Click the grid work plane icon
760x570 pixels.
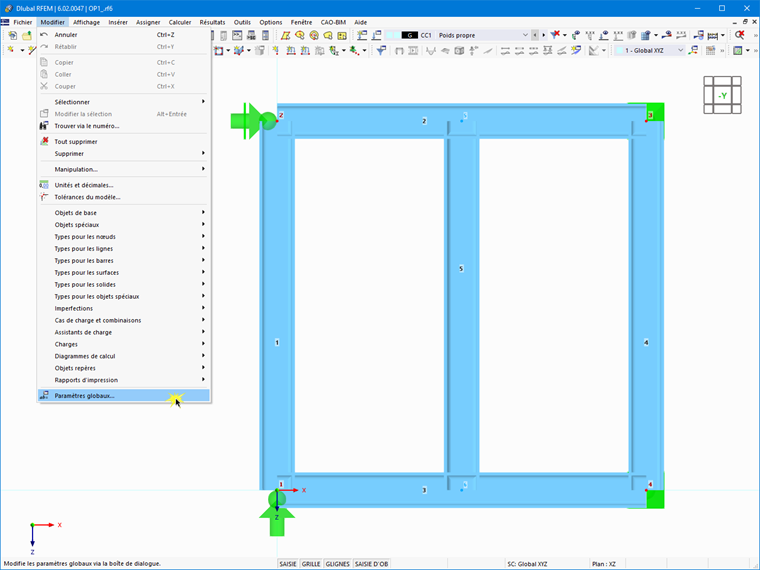point(711,50)
